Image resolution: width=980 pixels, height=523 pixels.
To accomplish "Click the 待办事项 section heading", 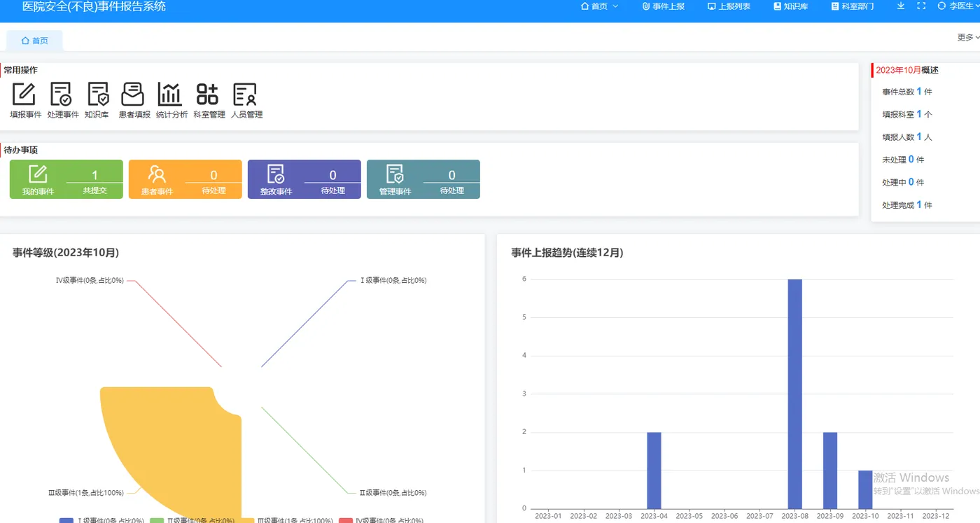I will pos(21,150).
